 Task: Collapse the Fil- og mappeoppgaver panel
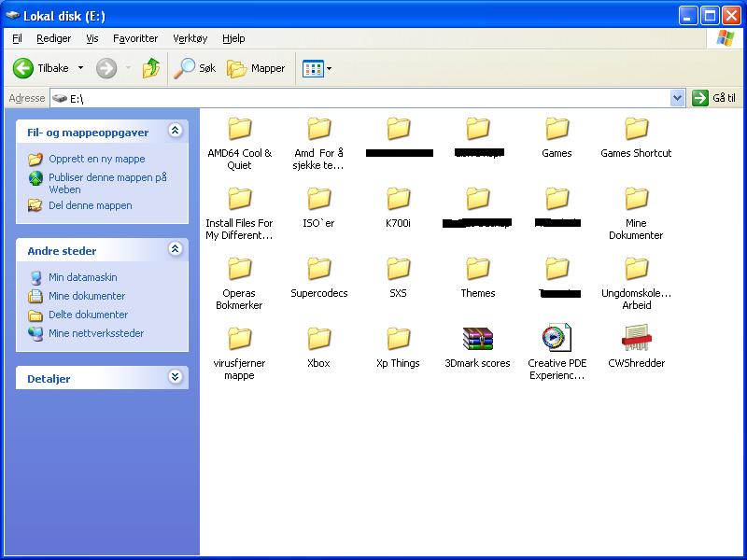click(175, 132)
